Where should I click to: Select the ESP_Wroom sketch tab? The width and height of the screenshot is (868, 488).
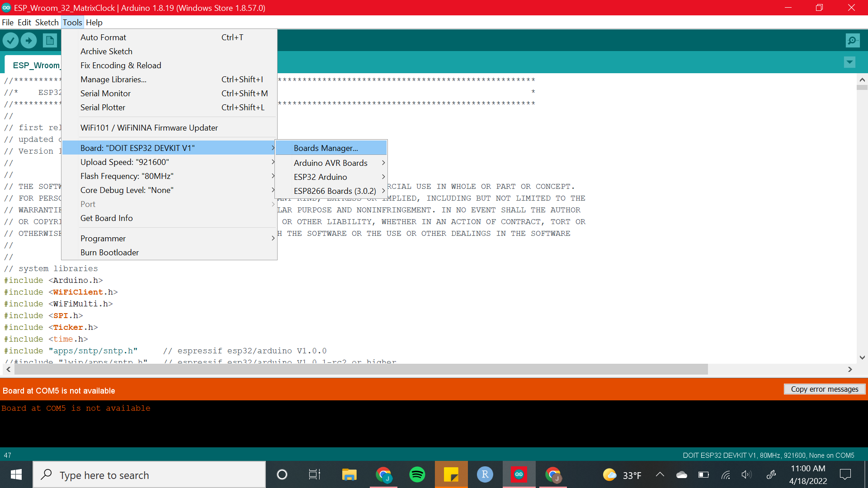tap(34, 65)
